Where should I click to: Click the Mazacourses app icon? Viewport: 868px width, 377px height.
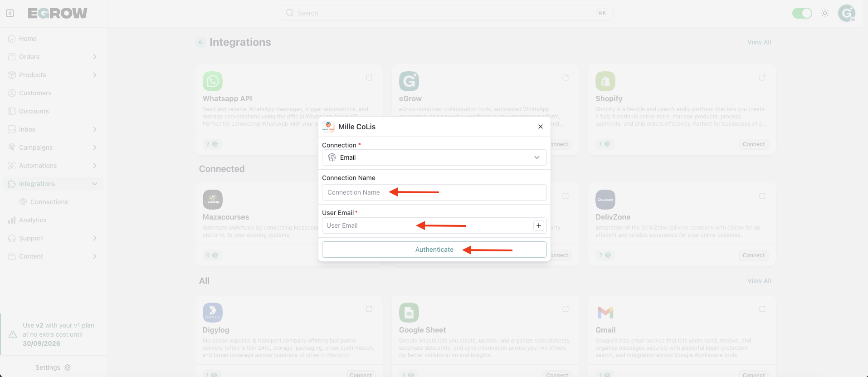coord(213,200)
